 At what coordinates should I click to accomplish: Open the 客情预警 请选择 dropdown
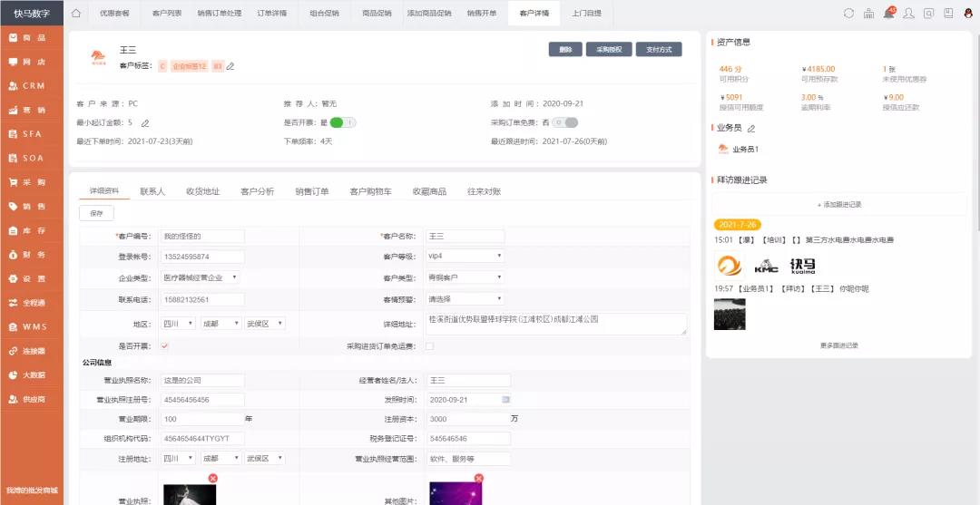(465, 298)
